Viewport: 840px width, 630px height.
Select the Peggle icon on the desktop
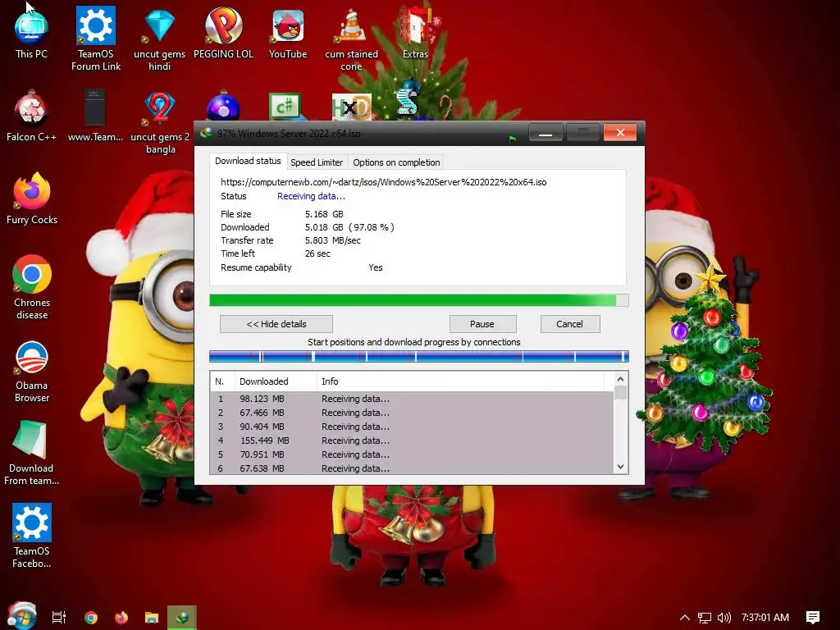[223, 31]
